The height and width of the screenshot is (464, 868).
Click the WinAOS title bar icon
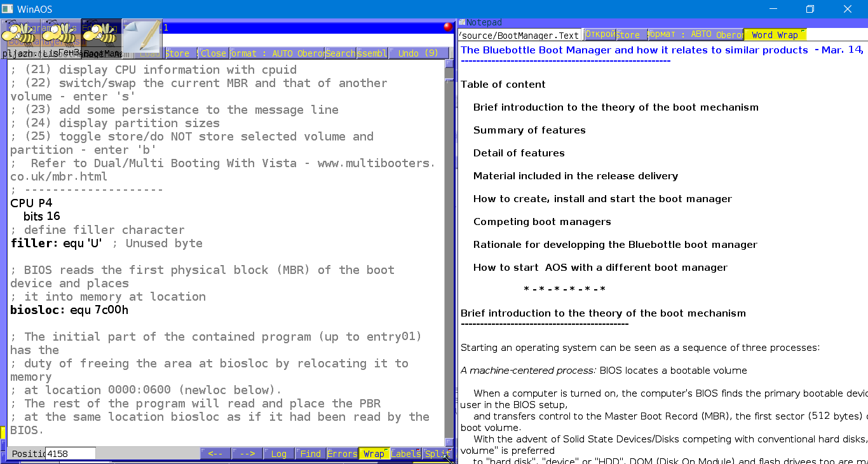pyautogui.click(x=6, y=9)
